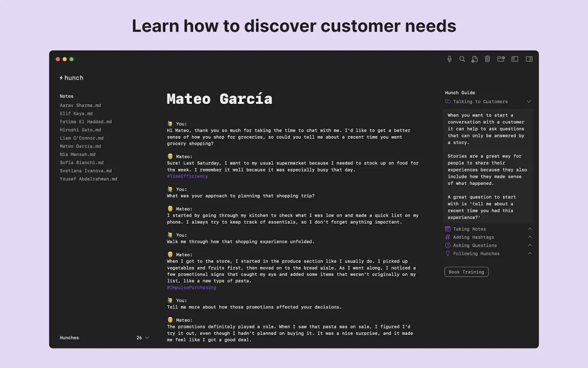The width and height of the screenshot is (588, 368).
Task: Click the Book Training button
Action: (x=466, y=272)
